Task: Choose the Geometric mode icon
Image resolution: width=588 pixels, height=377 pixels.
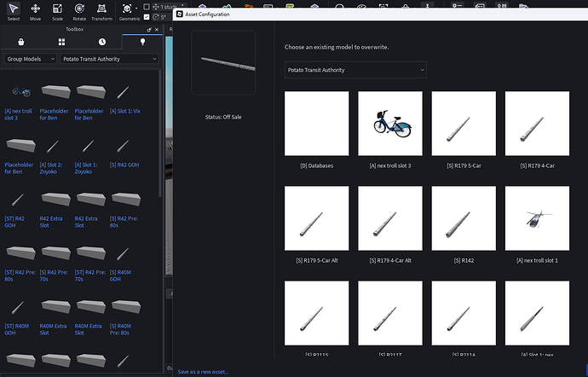Action: coord(127,9)
